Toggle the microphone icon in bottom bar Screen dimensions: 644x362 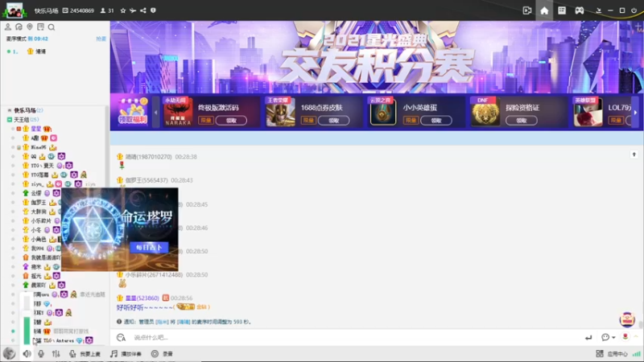tap(41, 354)
